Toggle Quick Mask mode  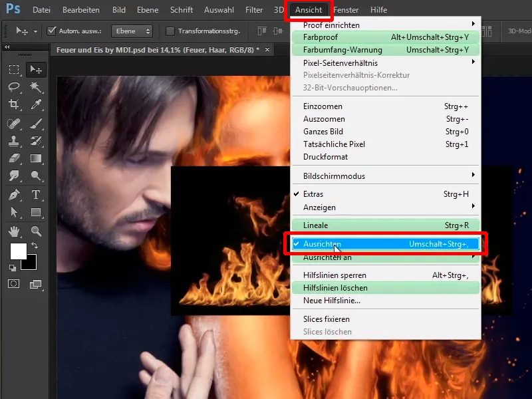coord(14,284)
